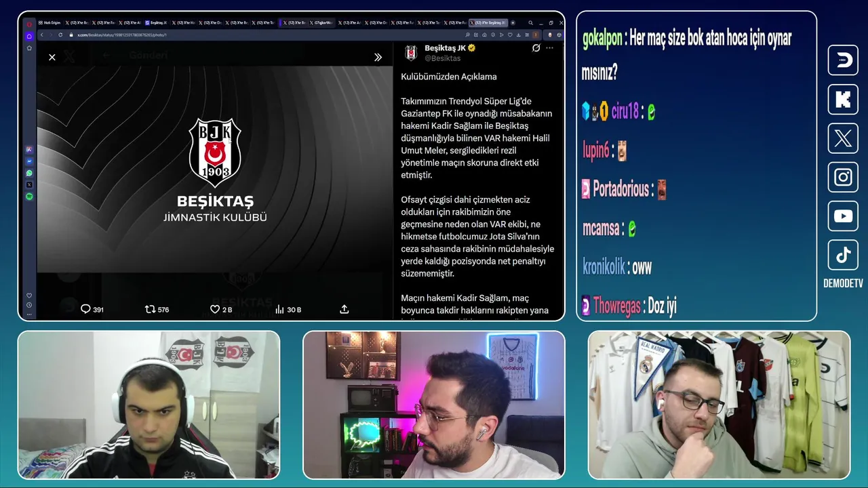Open the tab search magnifier icon
The height and width of the screenshot is (488, 868).
(530, 22)
